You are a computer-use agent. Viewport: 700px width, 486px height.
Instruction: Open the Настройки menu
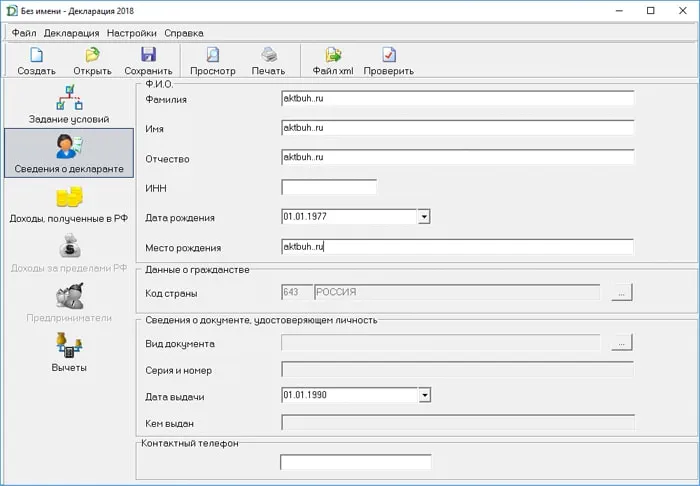[131, 33]
